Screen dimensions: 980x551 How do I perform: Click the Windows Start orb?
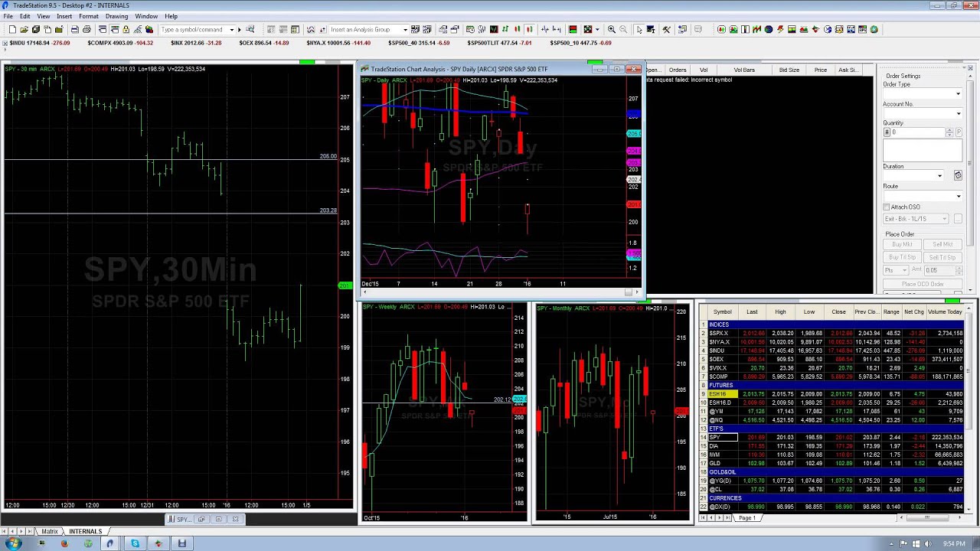[14, 543]
